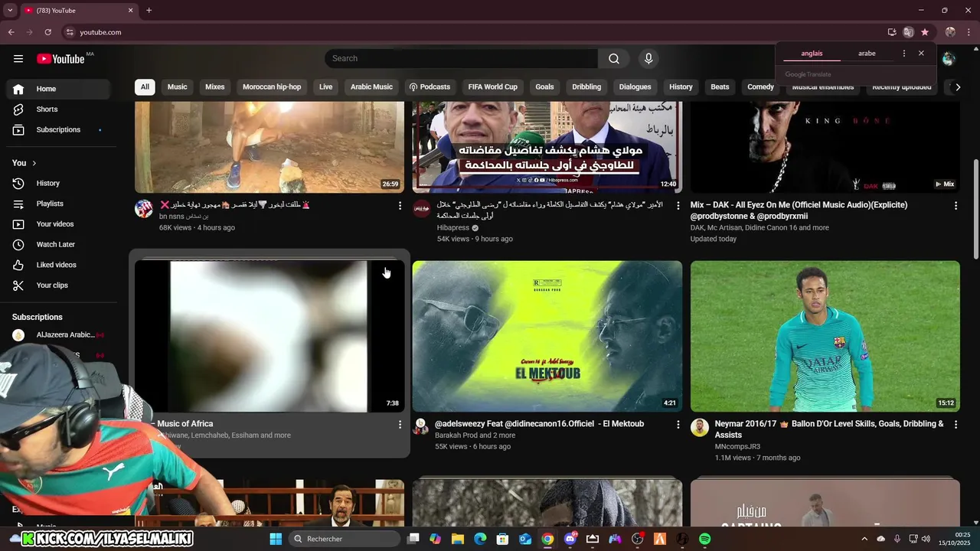This screenshot has height=551, width=980.
Task: Open Shorts in the sidebar
Action: 58,109
